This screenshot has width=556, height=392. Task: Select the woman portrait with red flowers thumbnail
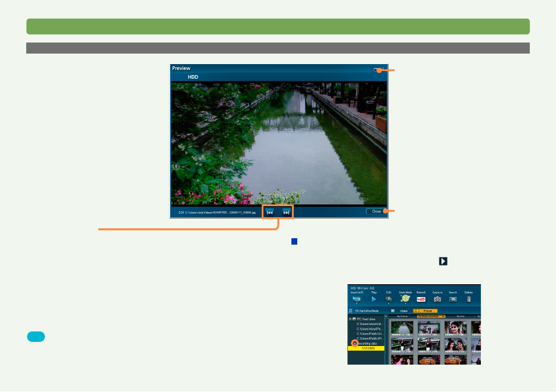456,329
